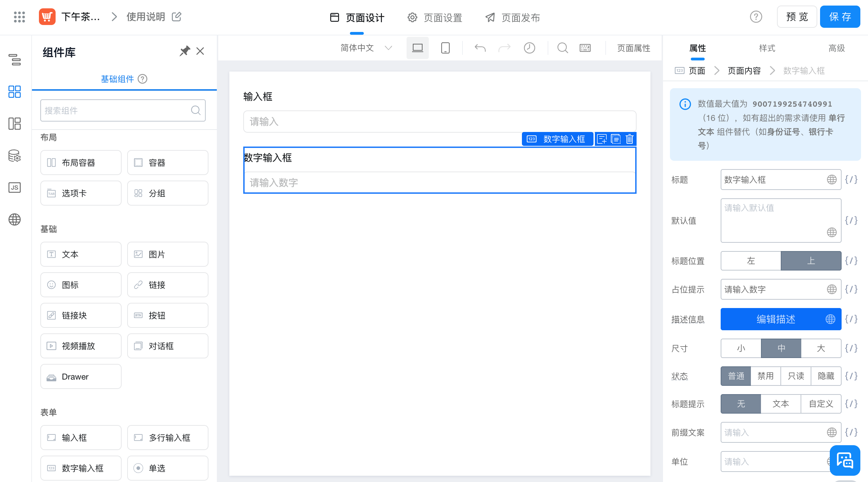The image size is (868, 482).
Task: Set 状态 to 隐藏
Action: (x=826, y=376)
